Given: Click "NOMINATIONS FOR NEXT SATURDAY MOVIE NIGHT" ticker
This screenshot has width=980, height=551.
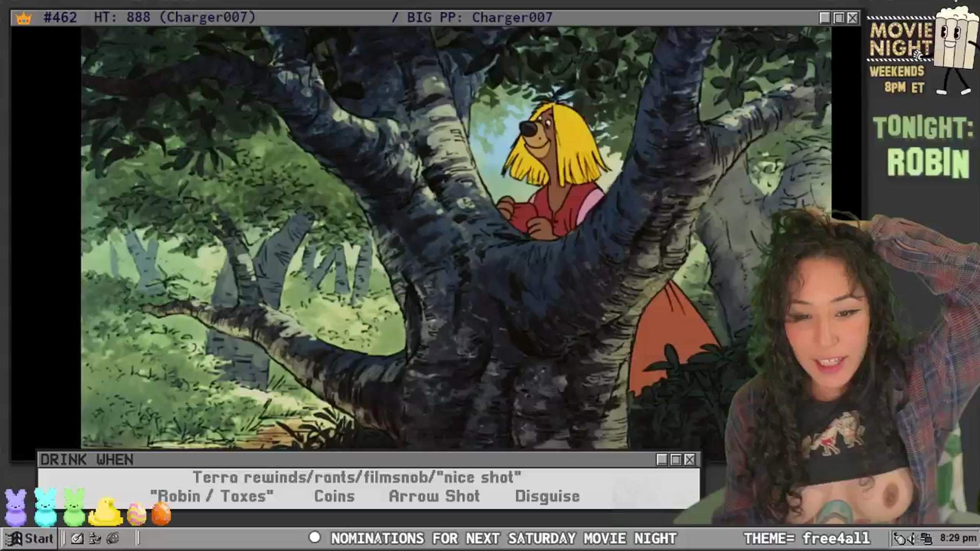Looking at the screenshot, I should [504, 538].
